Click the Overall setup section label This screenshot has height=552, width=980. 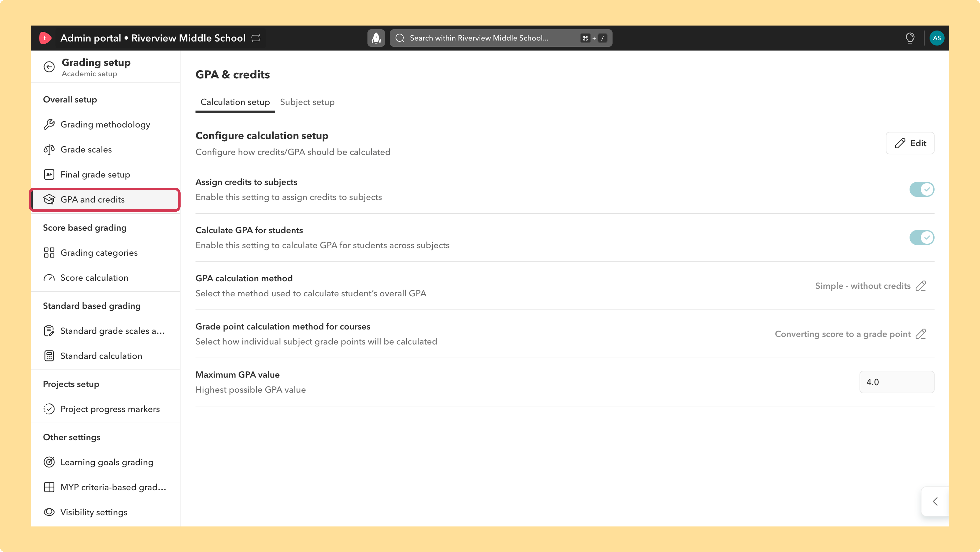pos(70,100)
